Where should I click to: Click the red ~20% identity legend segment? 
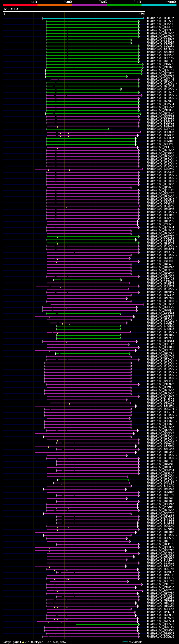(x=20, y=5)
